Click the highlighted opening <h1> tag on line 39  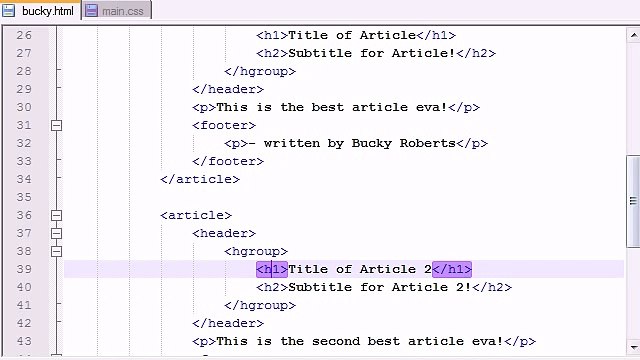pos(272,269)
